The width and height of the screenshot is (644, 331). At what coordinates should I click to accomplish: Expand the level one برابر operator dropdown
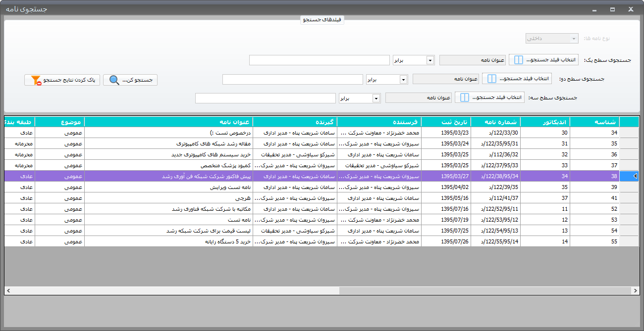(x=430, y=60)
